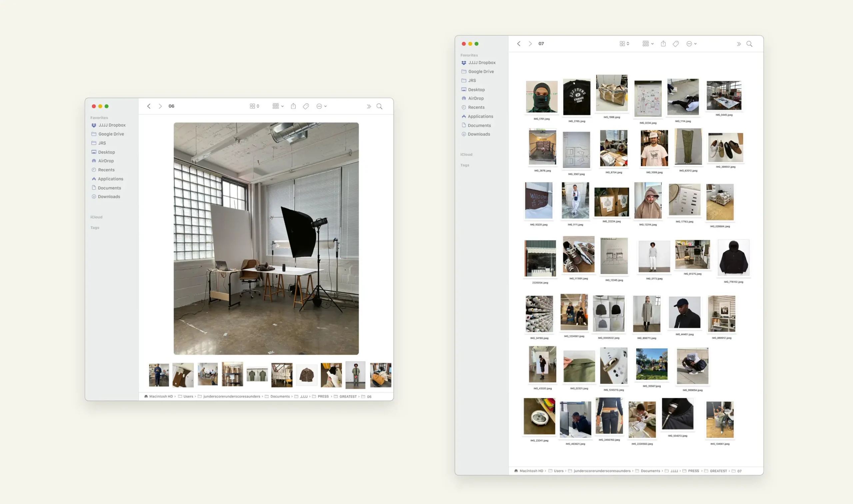Screen dimensions: 853x504
Task: Click the Share icon in the 06 window toolbar
Action: coord(293,106)
